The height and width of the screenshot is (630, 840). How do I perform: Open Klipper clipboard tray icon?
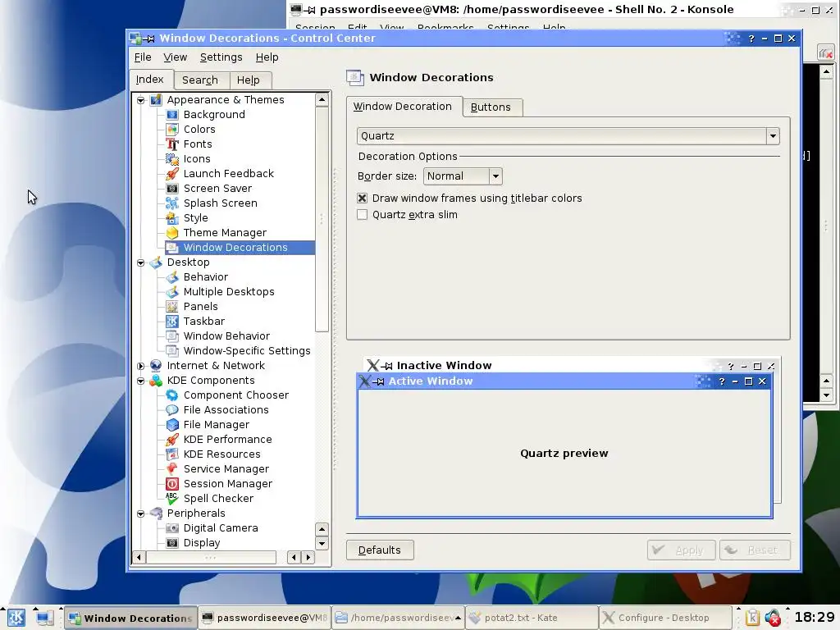coord(752,618)
